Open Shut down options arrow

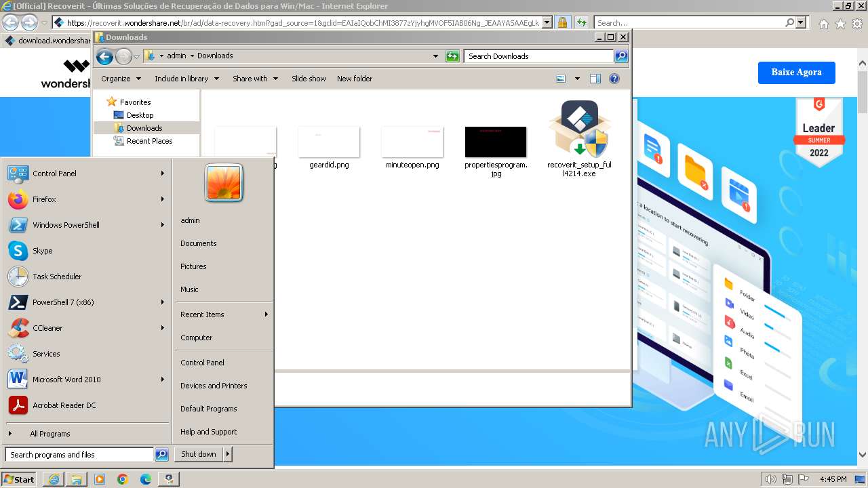228,454
